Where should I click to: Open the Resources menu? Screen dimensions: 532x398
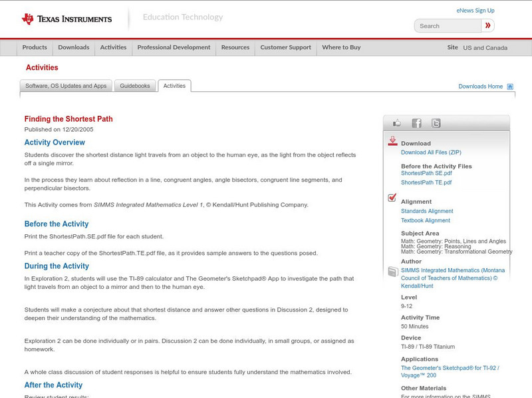[x=235, y=47]
